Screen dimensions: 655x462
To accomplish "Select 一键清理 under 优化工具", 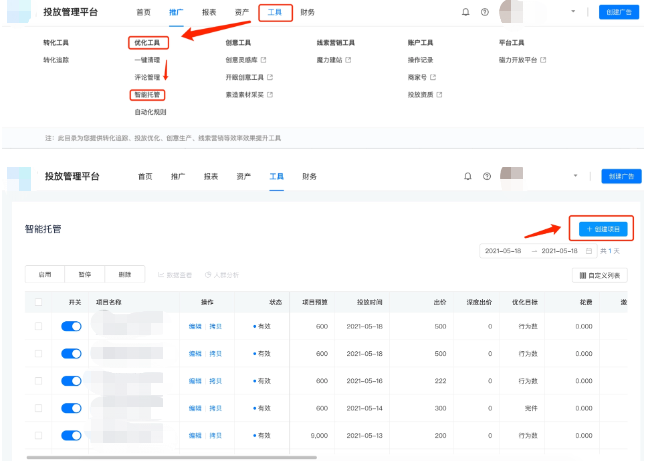I will (147, 60).
